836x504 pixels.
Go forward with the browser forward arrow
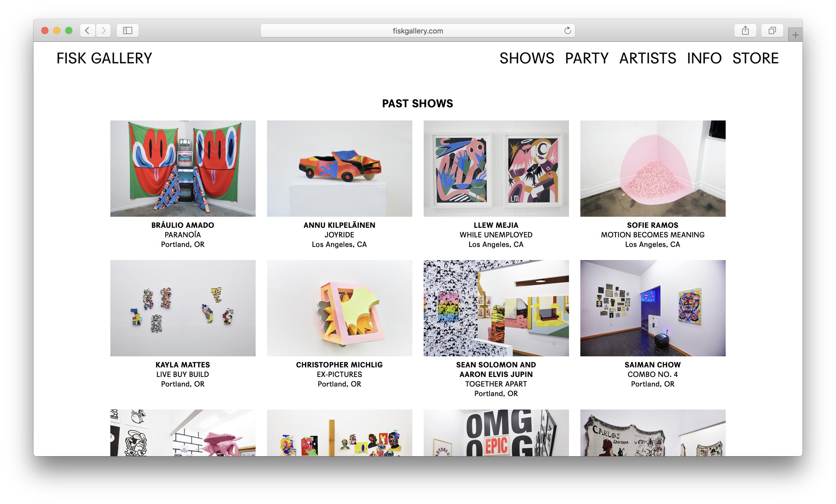pos(103,30)
